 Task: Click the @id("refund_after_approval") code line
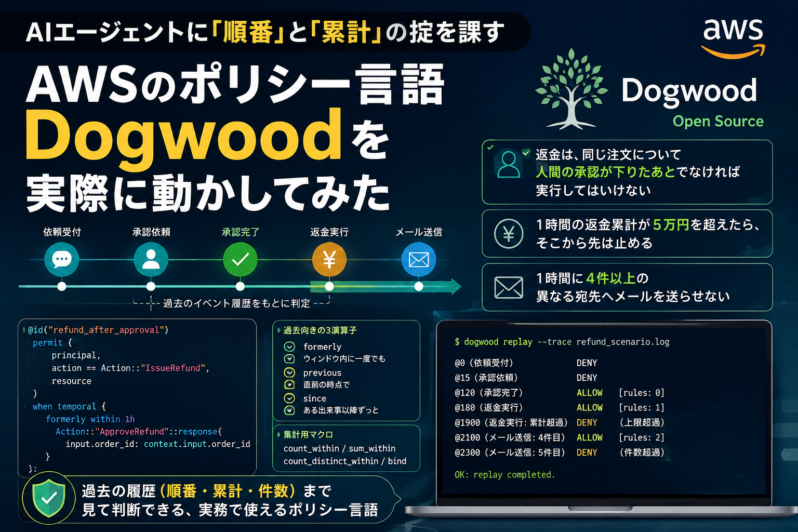point(98,330)
